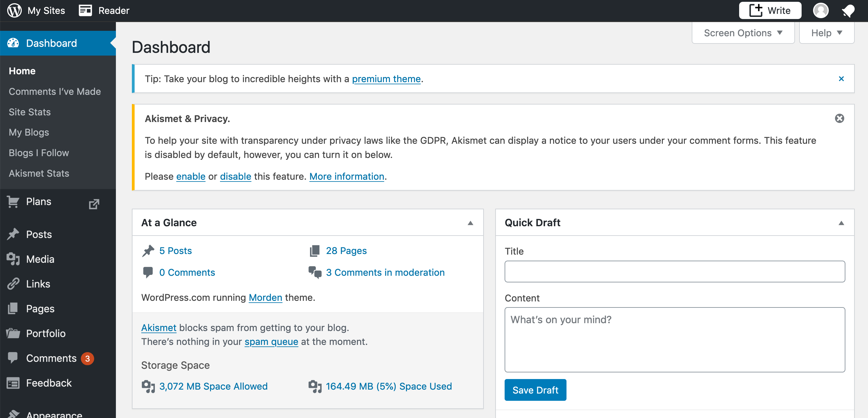Open the Help dropdown
Viewport: 868px width, 418px height.
[x=827, y=33]
